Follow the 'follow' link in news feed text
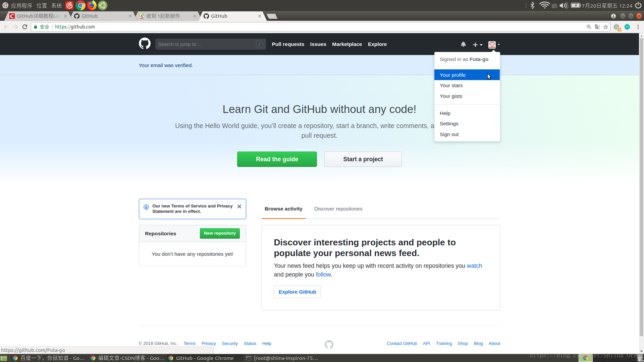The height and width of the screenshot is (362, 644). 323,275
